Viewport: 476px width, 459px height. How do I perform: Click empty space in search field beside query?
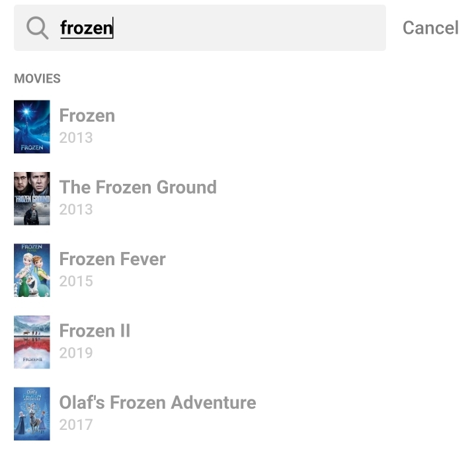click(x=251, y=28)
